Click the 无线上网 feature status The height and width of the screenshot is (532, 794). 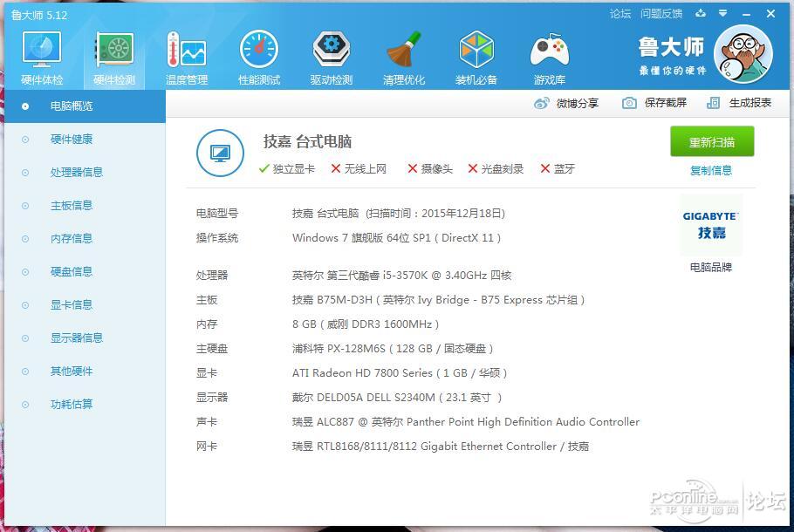(359, 168)
